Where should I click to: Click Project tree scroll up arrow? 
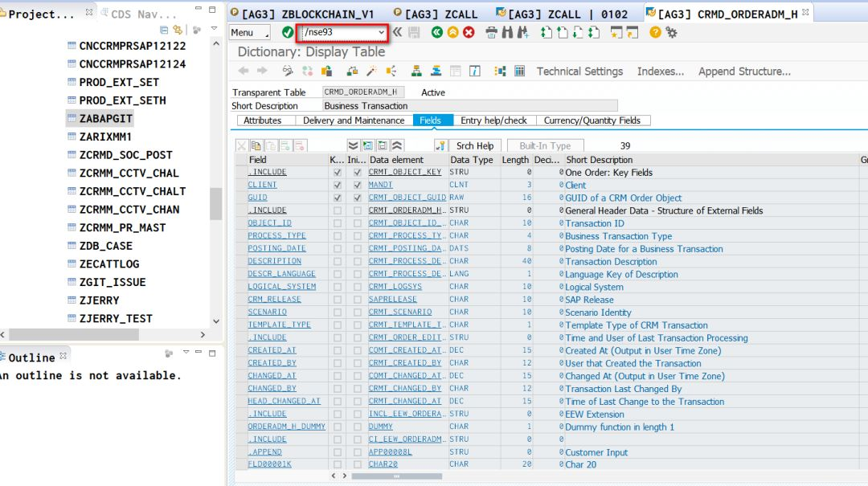pyautogui.click(x=216, y=43)
